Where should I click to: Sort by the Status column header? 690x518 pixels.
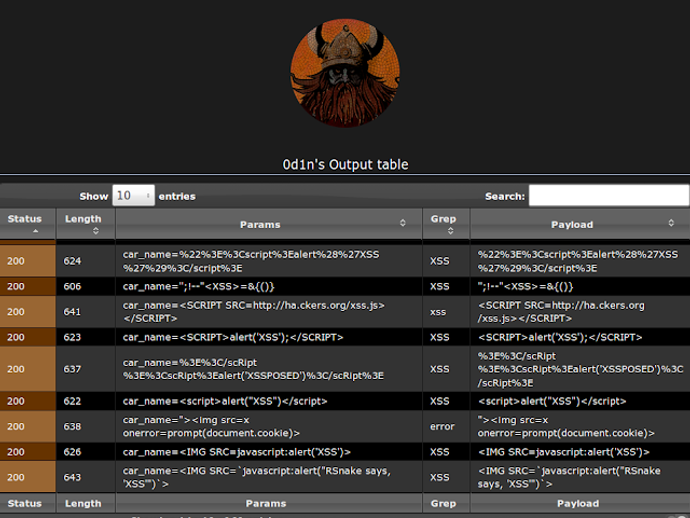[28, 224]
